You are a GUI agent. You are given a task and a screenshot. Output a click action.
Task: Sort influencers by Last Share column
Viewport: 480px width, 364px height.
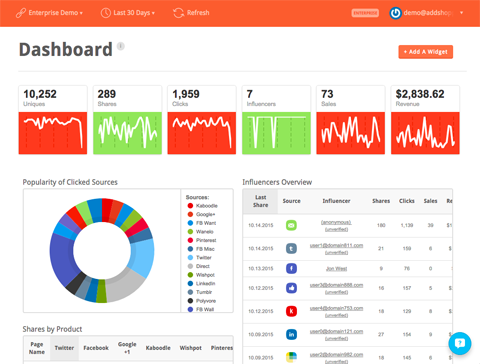(x=260, y=201)
